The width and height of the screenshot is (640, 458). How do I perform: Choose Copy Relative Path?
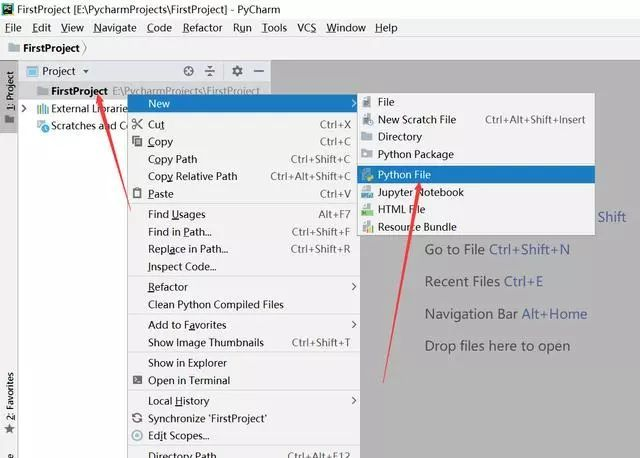point(244,176)
